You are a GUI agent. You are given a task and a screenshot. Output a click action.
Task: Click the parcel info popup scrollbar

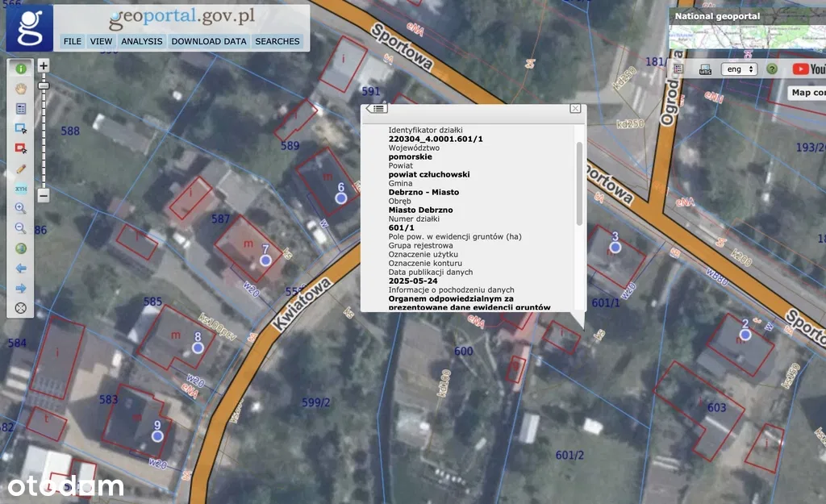[x=578, y=184]
